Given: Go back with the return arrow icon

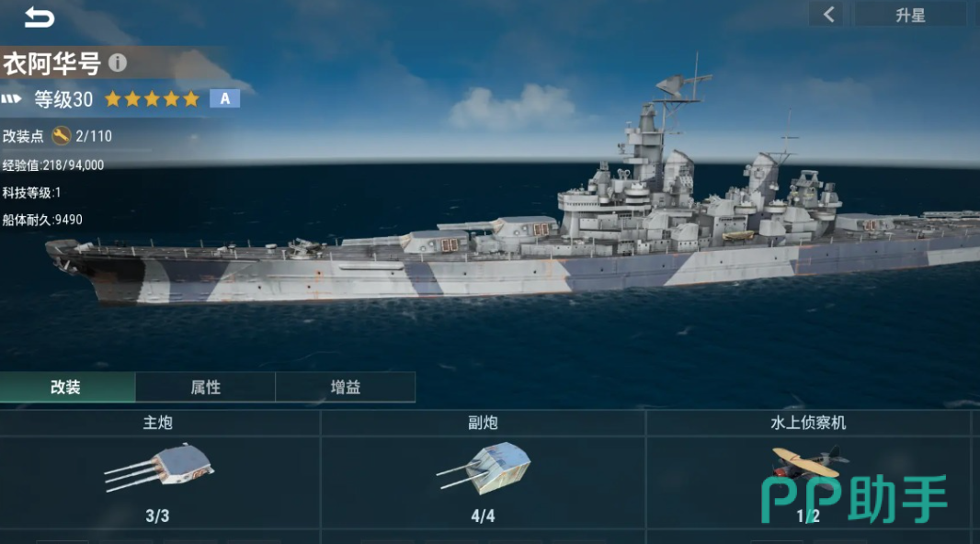Looking at the screenshot, I should pyautogui.click(x=40, y=17).
